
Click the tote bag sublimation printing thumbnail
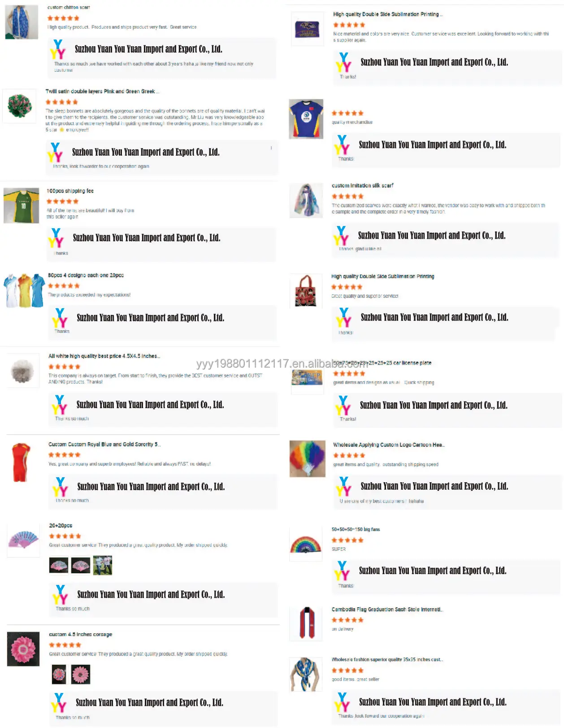[x=306, y=291]
